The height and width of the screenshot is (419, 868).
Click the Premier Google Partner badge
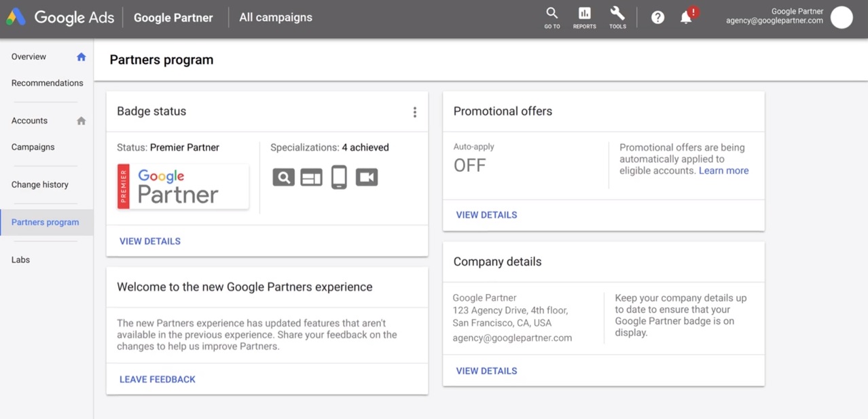pyautogui.click(x=183, y=186)
